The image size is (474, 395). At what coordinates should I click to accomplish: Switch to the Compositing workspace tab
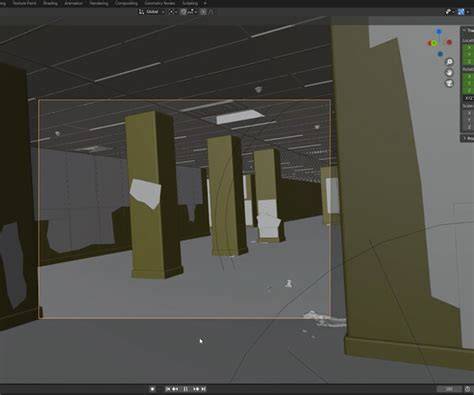click(126, 3)
